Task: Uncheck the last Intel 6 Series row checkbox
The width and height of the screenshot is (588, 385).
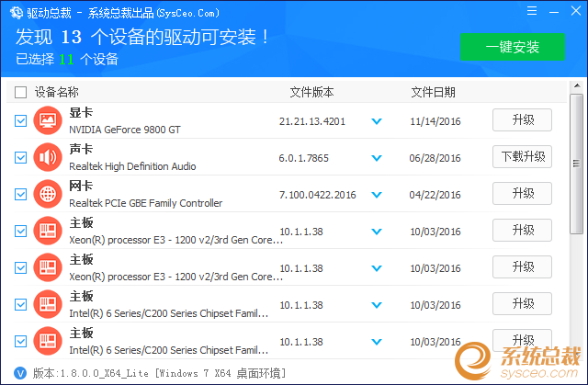Action: [20, 341]
